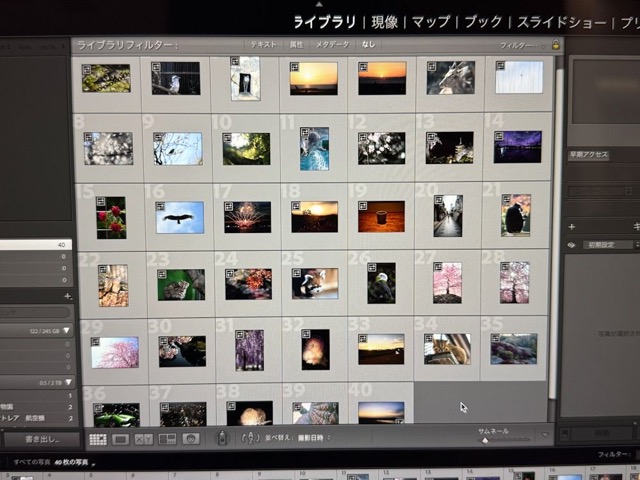
Task: Click the 書き出し (Export) button
Action: (x=36, y=439)
